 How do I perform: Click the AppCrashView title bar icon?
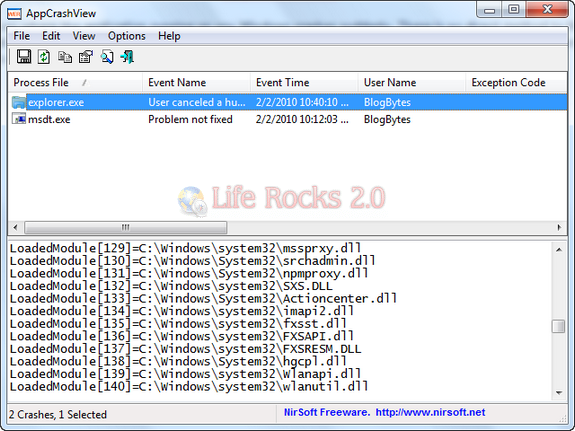(x=15, y=14)
